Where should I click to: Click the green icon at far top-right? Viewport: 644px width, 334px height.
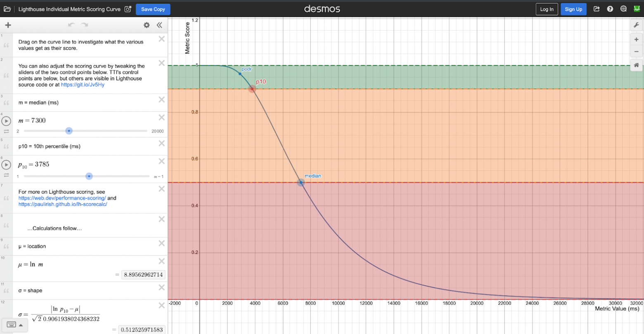coord(637,9)
